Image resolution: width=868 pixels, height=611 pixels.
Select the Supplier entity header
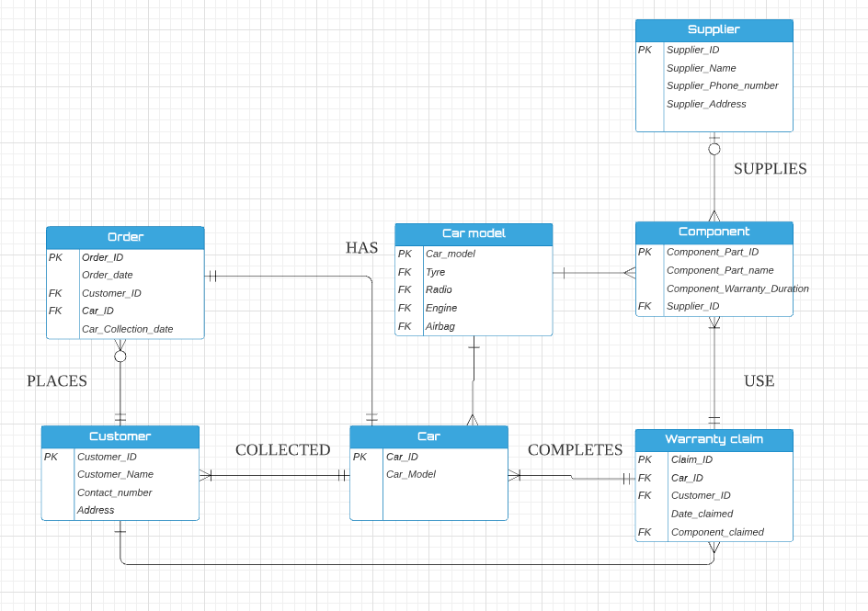click(714, 30)
